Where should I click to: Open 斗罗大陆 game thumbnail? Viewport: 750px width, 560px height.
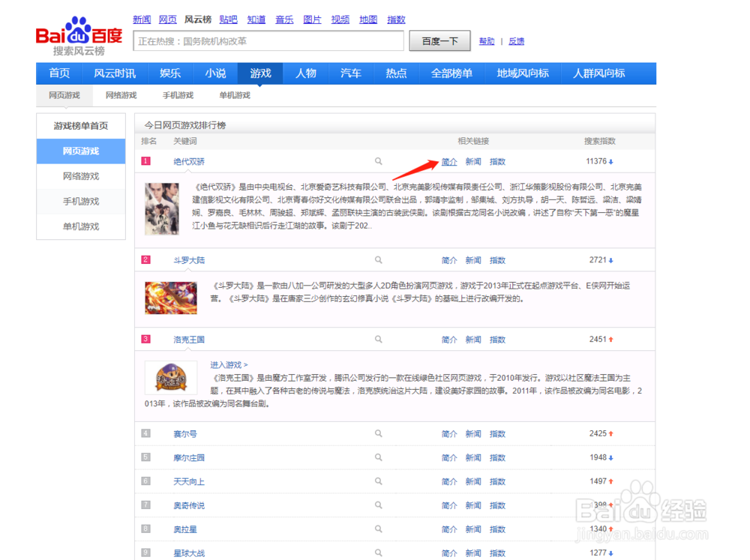[171, 298]
